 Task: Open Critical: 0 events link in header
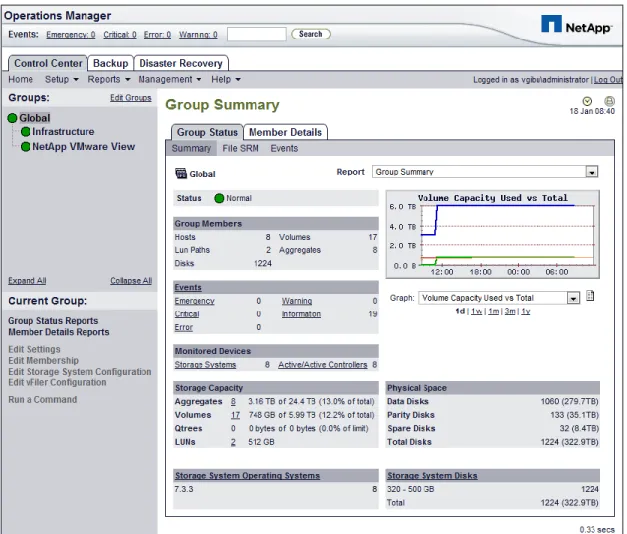tap(120, 35)
